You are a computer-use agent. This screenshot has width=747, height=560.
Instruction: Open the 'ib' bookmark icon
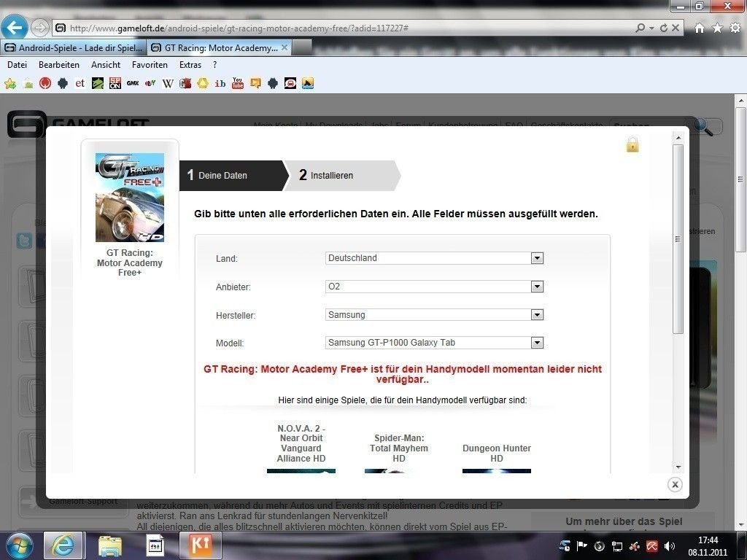coord(220,83)
